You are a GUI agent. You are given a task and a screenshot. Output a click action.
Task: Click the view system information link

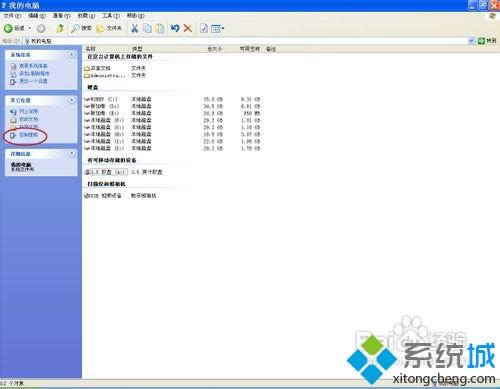(29, 66)
